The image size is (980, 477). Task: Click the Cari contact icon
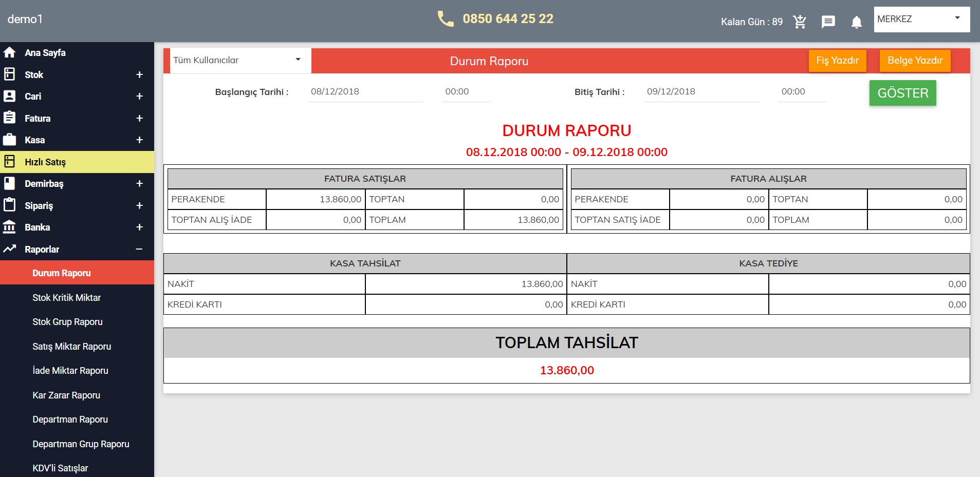[x=9, y=96]
